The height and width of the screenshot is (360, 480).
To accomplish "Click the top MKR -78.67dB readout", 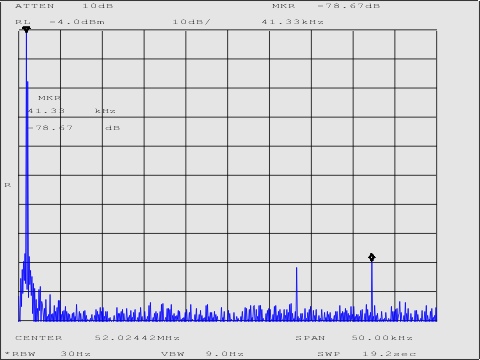I will (x=326, y=6).
